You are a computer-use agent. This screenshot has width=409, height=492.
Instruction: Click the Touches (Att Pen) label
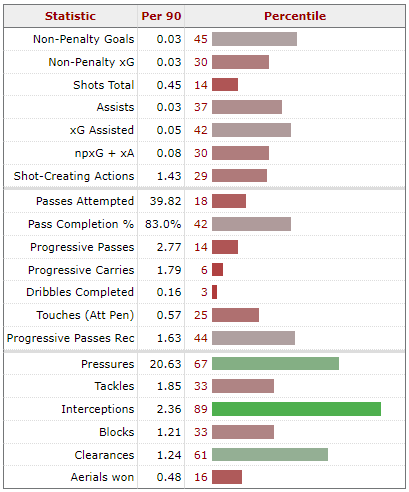(x=85, y=315)
